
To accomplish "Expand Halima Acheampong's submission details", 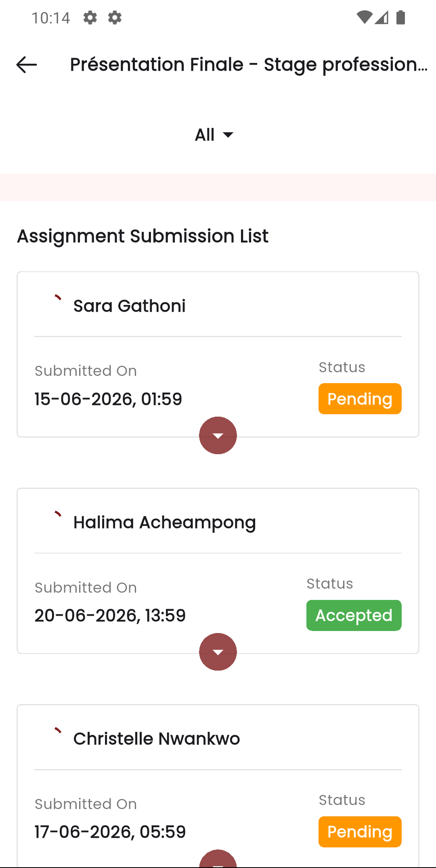I will (218, 652).
